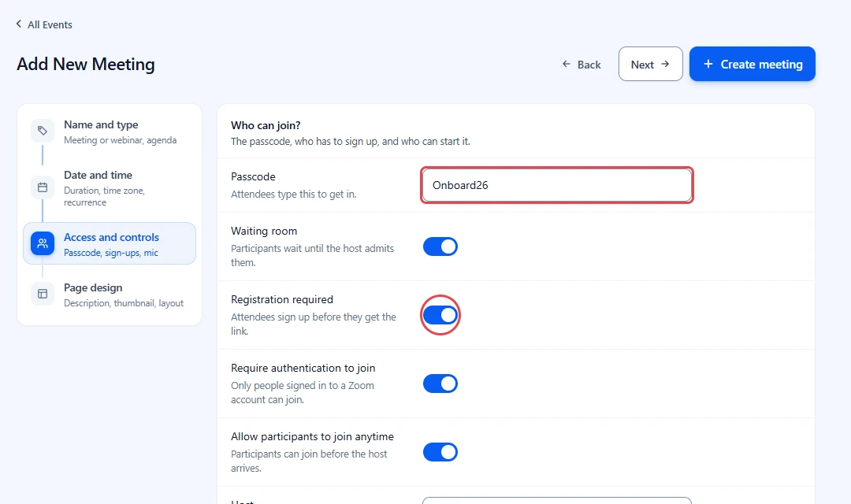This screenshot has height=504, width=851.
Task: Click the Next button
Action: 651,64
